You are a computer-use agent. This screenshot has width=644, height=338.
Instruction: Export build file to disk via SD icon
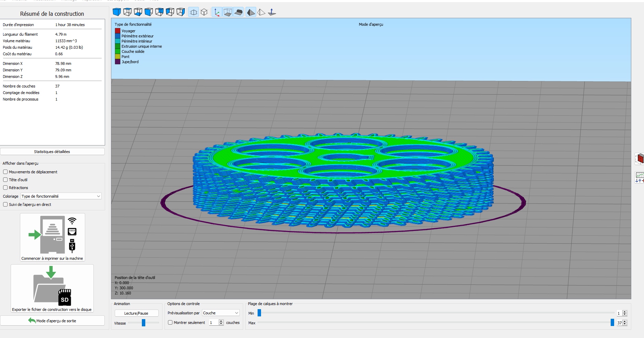click(52, 288)
